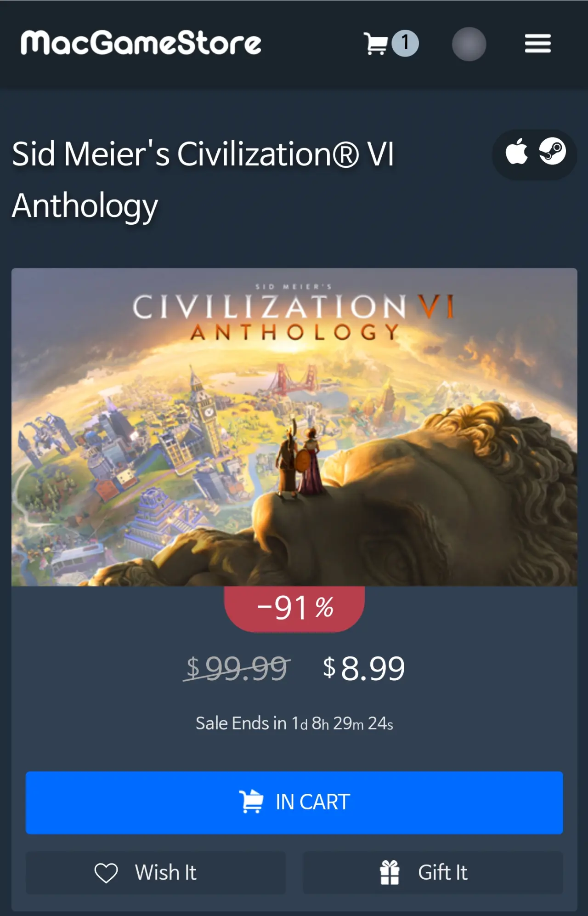Click the Sale Ends countdown timer
Viewport: 588px width, 916px height.
pos(294,723)
